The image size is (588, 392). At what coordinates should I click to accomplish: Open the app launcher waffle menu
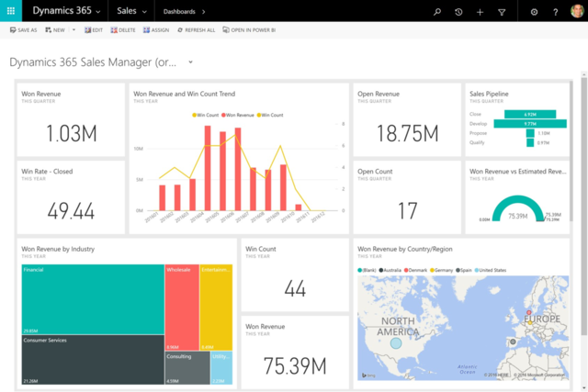click(x=13, y=11)
